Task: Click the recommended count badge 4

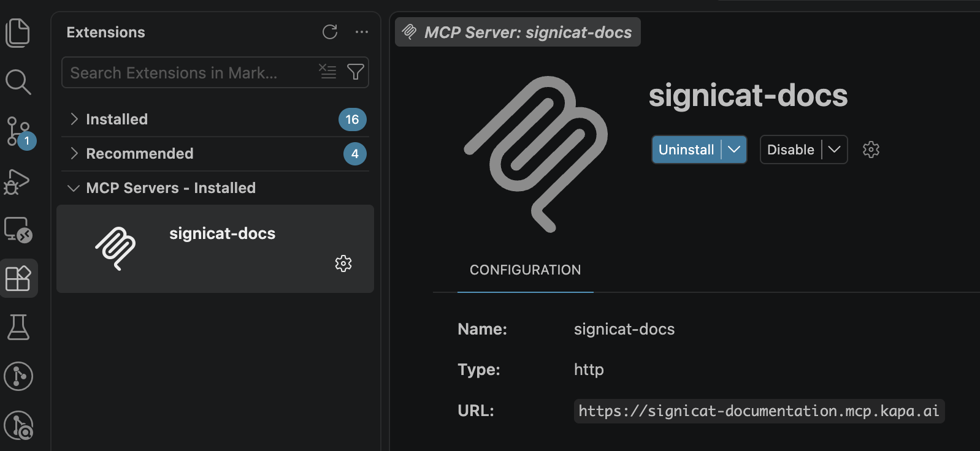Action: point(354,154)
